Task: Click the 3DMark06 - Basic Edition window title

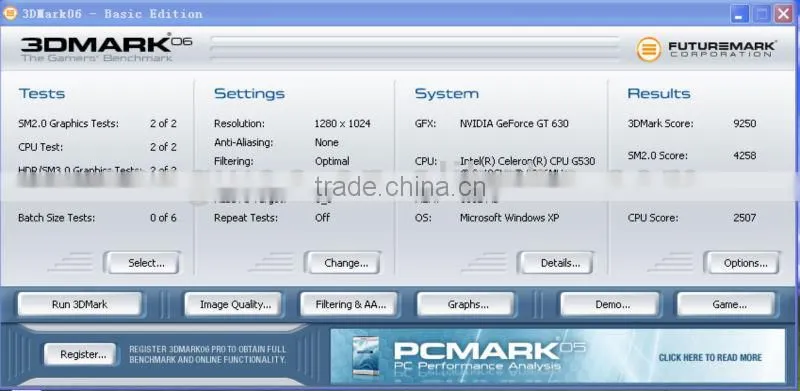Action: [x=112, y=14]
